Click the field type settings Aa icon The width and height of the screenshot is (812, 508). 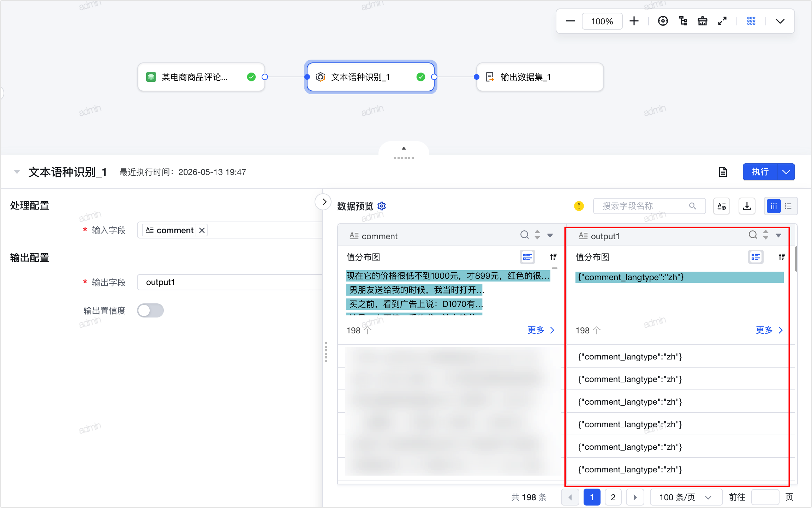[722, 206]
